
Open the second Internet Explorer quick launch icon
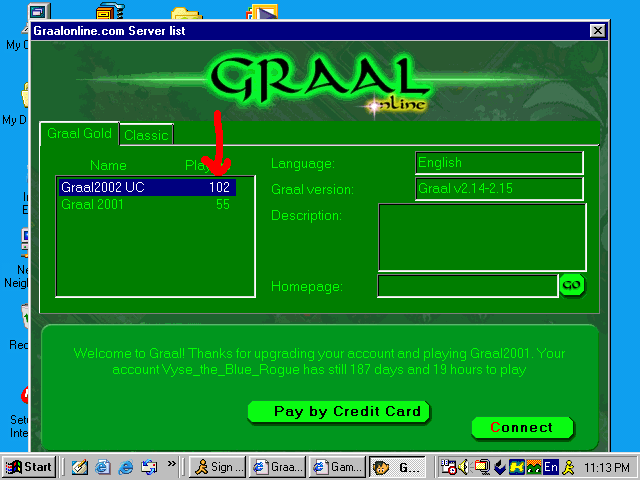pos(126,467)
